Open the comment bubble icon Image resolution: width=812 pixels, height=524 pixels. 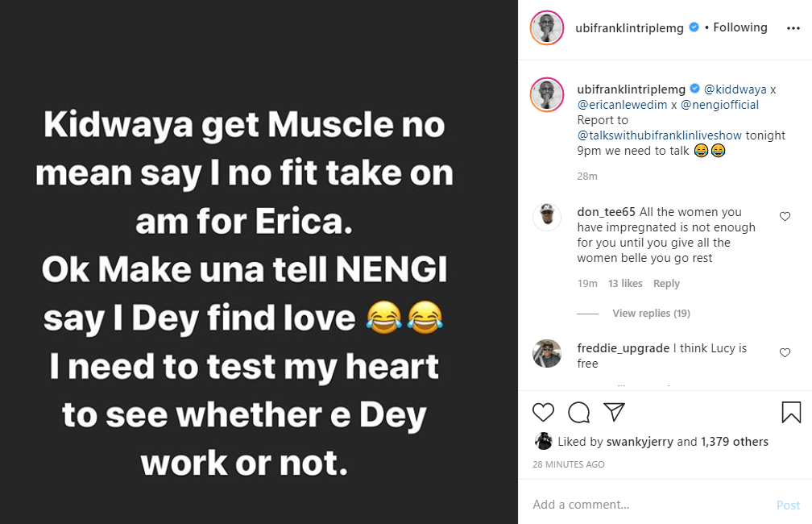[578, 413]
